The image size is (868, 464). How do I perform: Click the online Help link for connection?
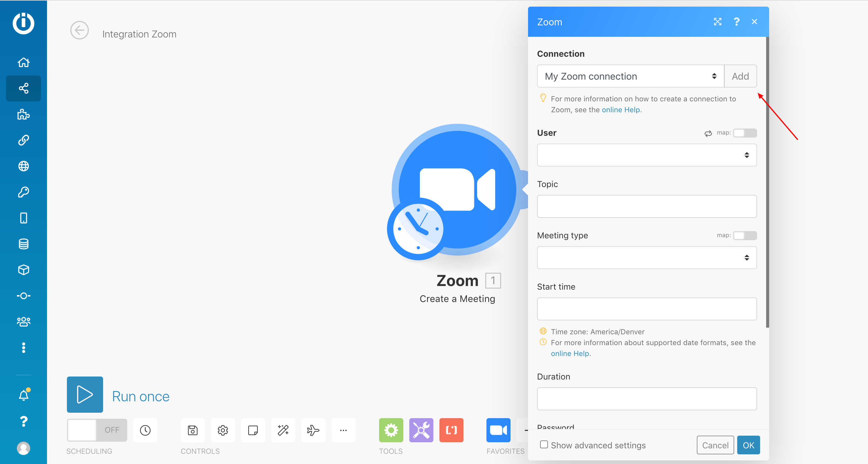point(620,110)
